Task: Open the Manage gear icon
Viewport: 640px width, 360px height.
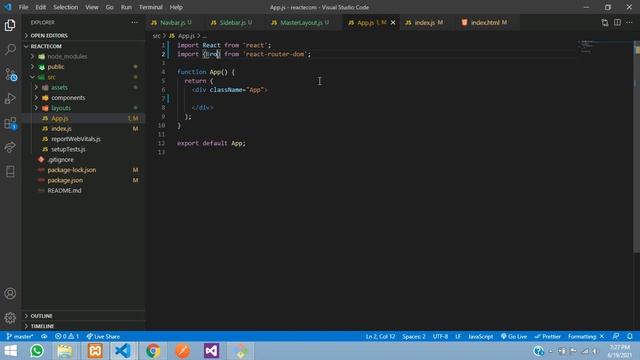Action: point(10,317)
